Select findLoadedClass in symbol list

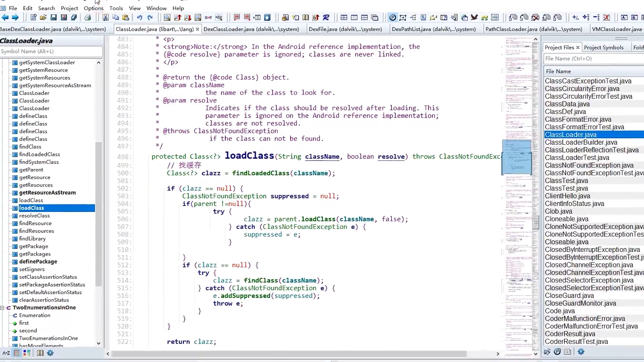pos(39,154)
